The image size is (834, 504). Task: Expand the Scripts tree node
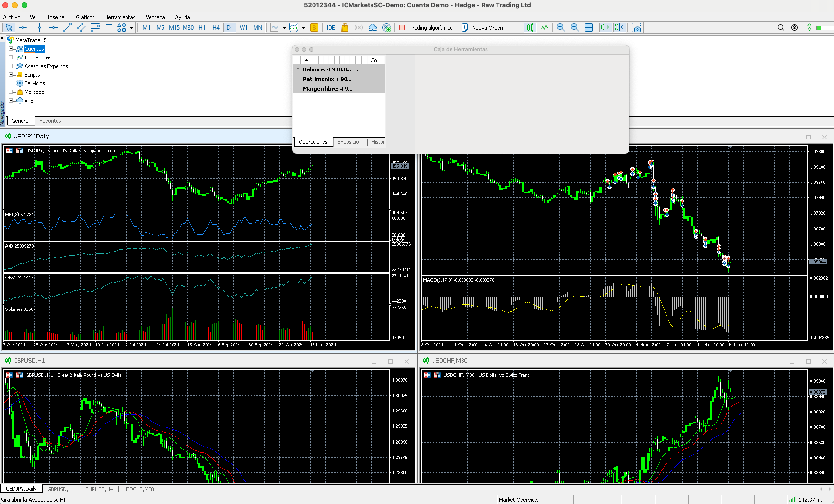tap(11, 75)
